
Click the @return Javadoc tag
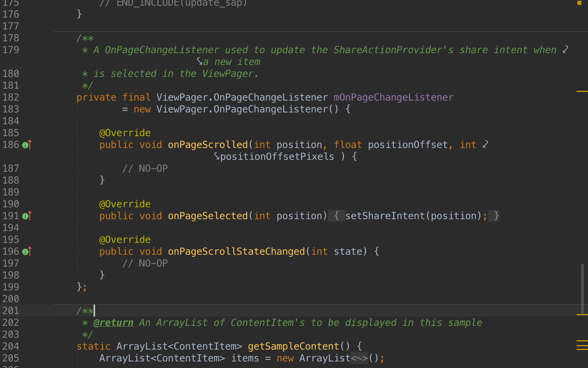pos(113,323)
